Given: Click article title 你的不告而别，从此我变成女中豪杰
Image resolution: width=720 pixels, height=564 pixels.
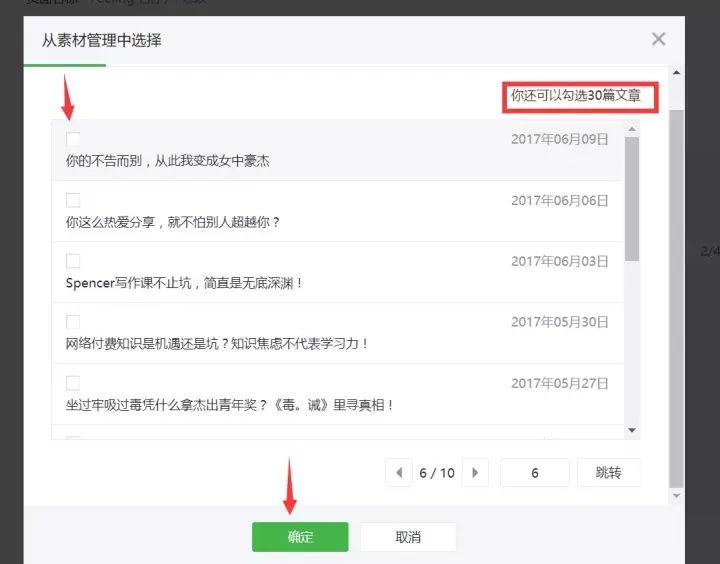Looking at the screenshot, I should [168, 161].
